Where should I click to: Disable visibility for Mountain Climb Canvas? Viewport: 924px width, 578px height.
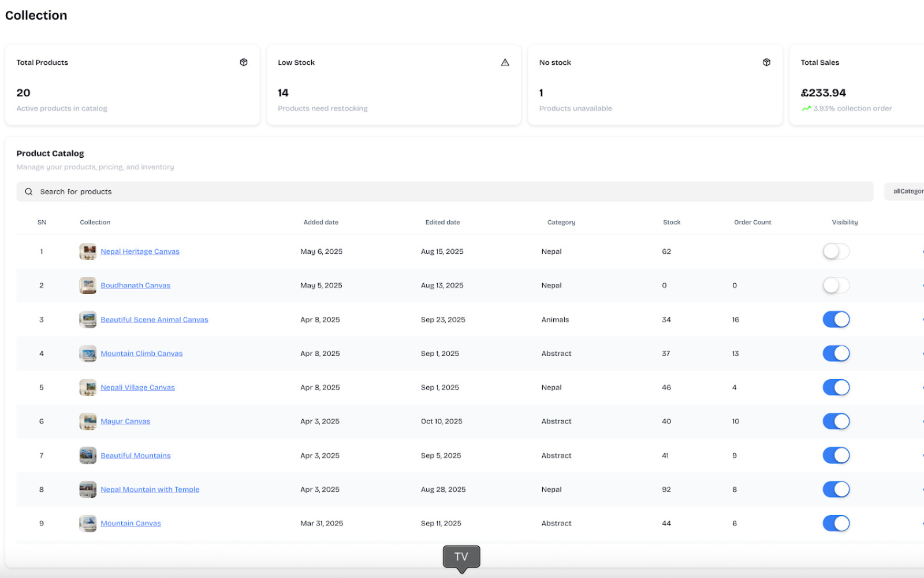click(836, 354)
